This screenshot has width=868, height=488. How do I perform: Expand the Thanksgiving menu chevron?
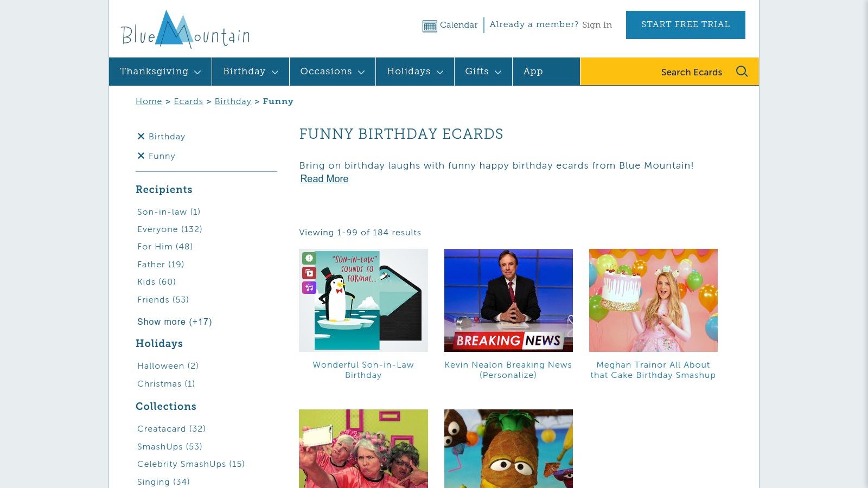(197, 72)
